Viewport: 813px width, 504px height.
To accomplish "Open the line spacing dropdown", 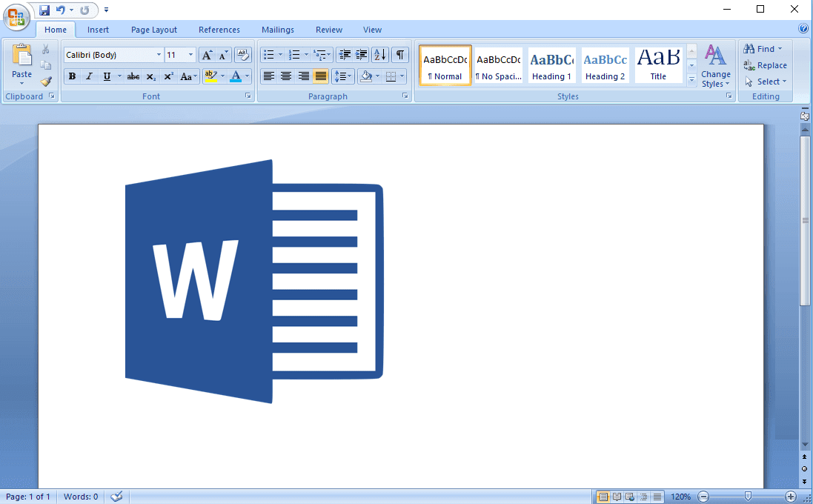I will pyautogui.click(x=342, y=76).
